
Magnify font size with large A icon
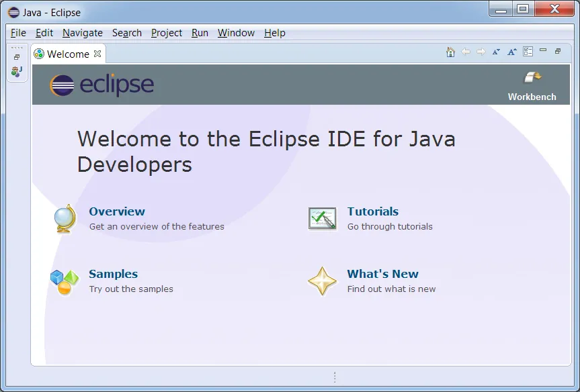tap(512, 52)
